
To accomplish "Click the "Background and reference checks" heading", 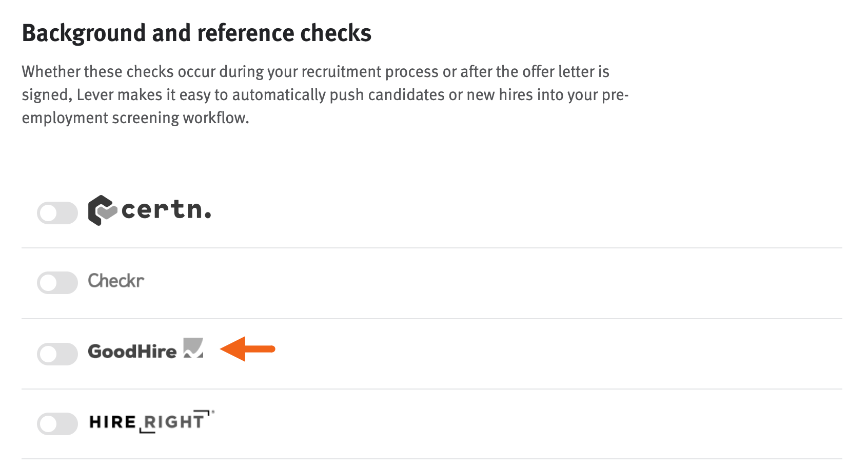I will click(196, 33).
